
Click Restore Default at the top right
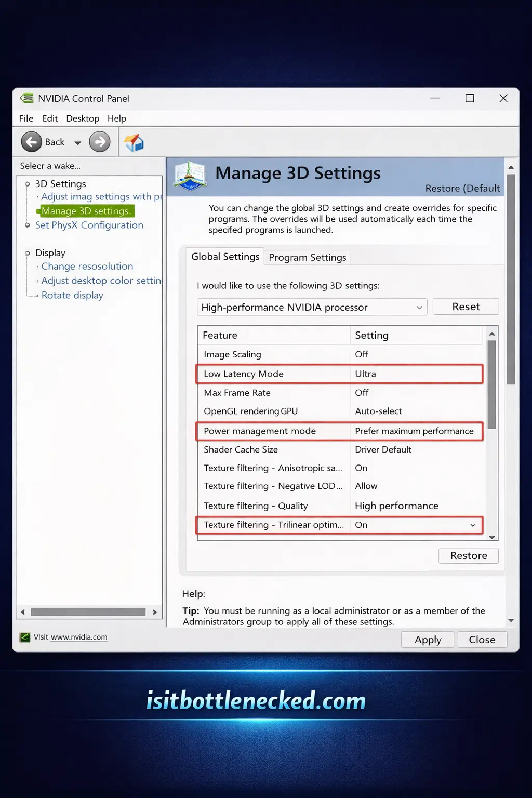pyautogui.click(x=462, y=188)
